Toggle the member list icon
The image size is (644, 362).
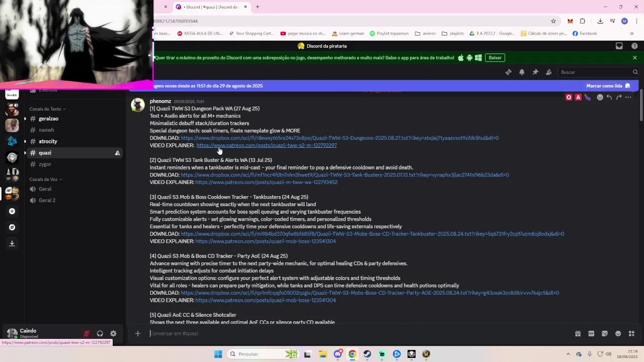[549, 72]
